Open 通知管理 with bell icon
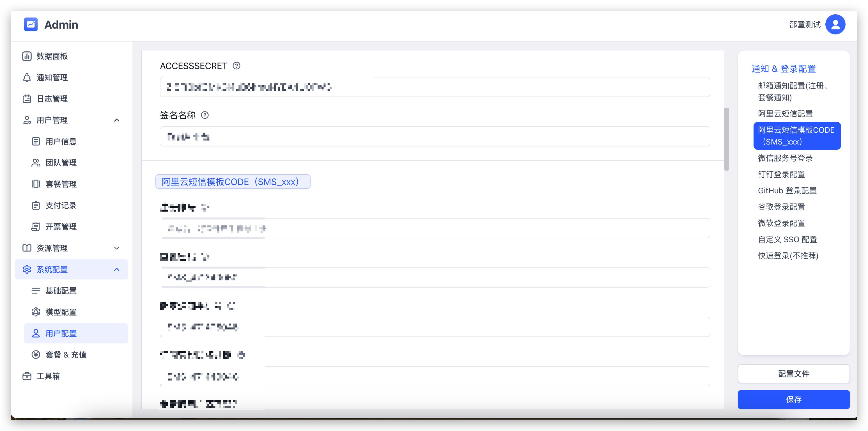868x431 pixels. pyautogui.click(x=52, y=77)
